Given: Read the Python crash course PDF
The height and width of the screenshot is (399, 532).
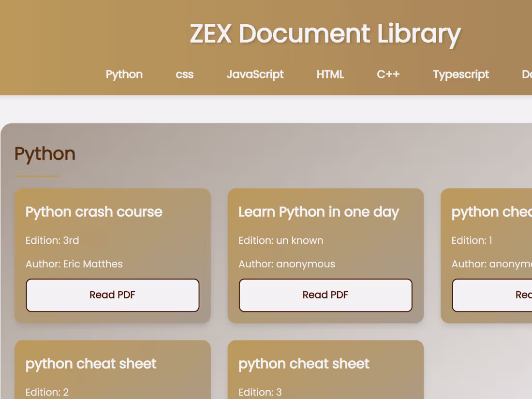Looking at the screenshot, I should click(x=112, y=295).
